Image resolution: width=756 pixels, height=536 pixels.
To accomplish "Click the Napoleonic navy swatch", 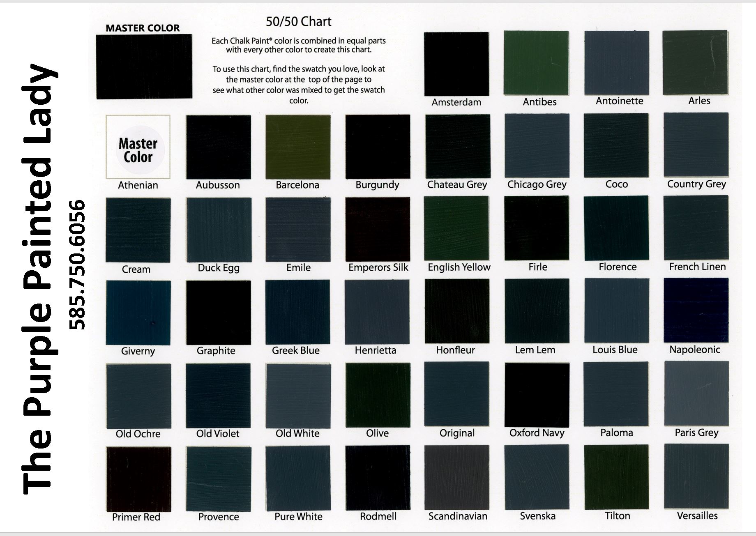I will click(x=696, y=311).
